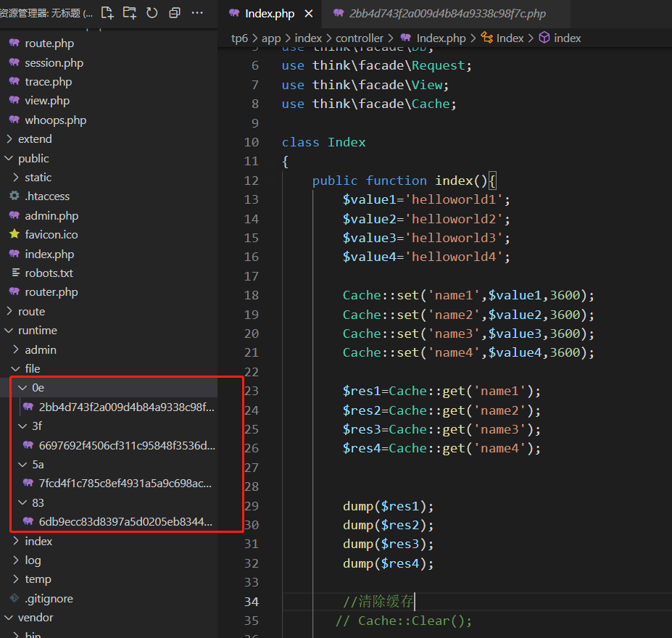Image resolution: width=672 pixels, height=638 pixels.
Task: Open route.php in the file tree
Action: pyautogui.click(x=49, y=43)
